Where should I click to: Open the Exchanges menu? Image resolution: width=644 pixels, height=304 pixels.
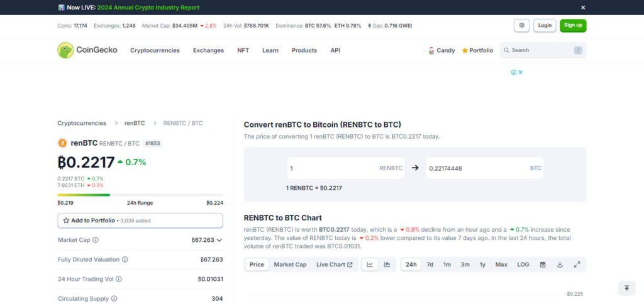click(208, 50)
